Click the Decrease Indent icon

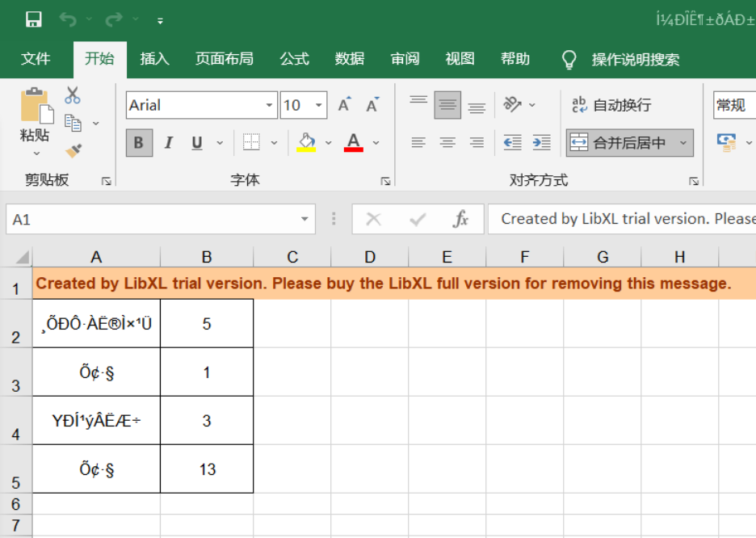pos(512,143)
